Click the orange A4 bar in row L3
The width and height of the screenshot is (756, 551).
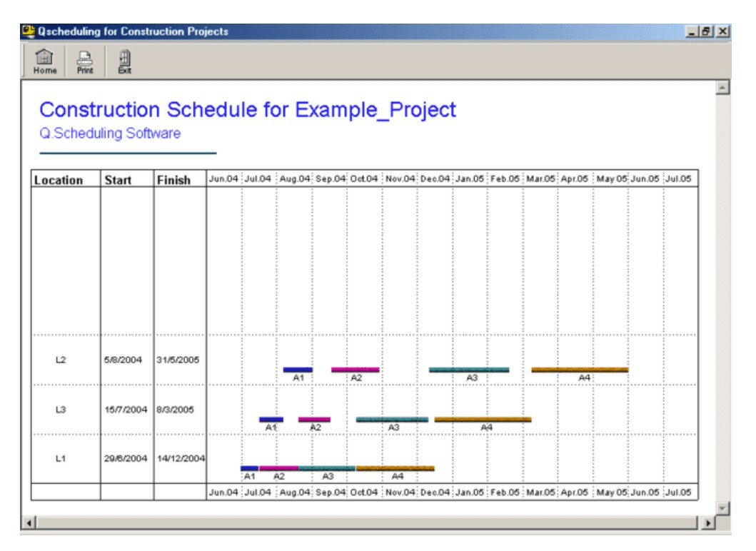(483, 420)
